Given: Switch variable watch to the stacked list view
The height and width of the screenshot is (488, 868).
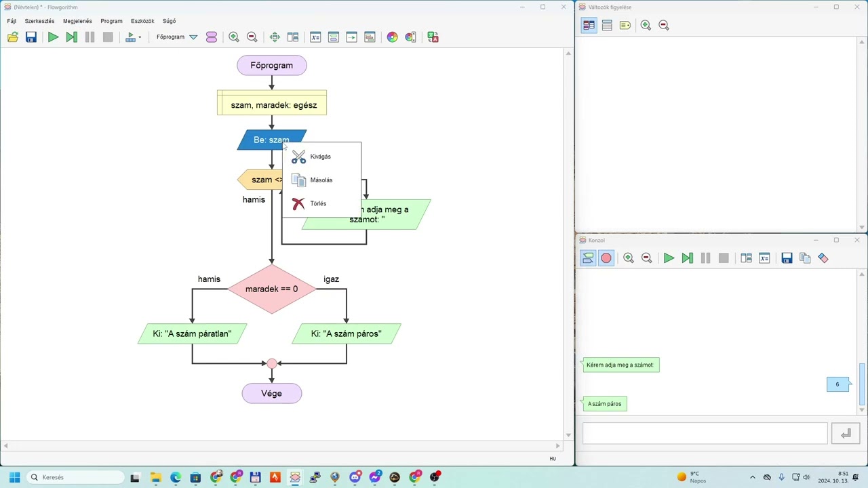Looking at the screenshot, I should click(x=607, y=25).
